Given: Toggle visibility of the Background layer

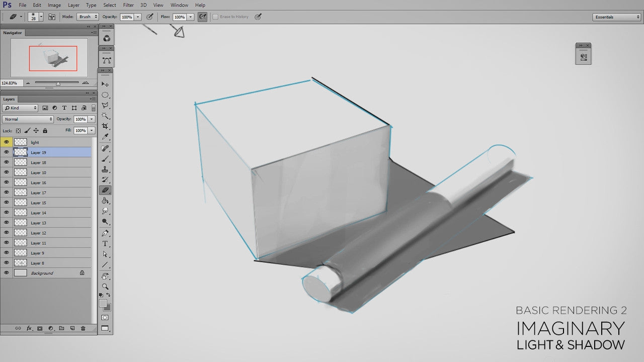Looking at the screenshot, I should pyautogui.click(x=7, y=273).
